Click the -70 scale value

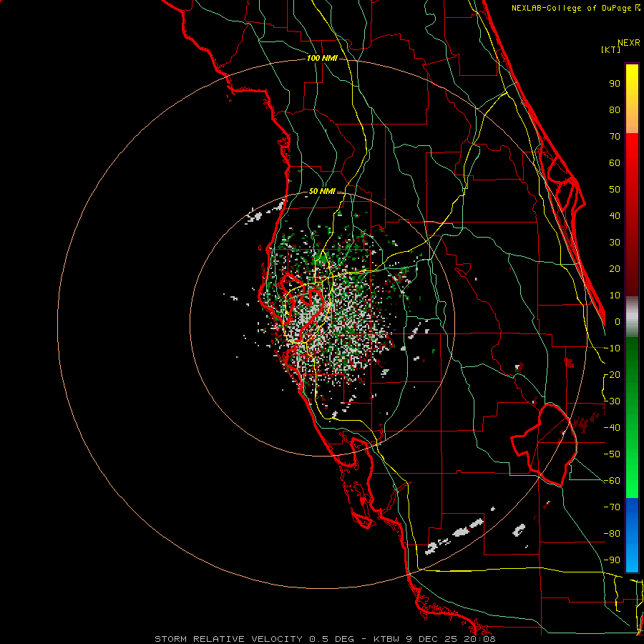point(612,507)
